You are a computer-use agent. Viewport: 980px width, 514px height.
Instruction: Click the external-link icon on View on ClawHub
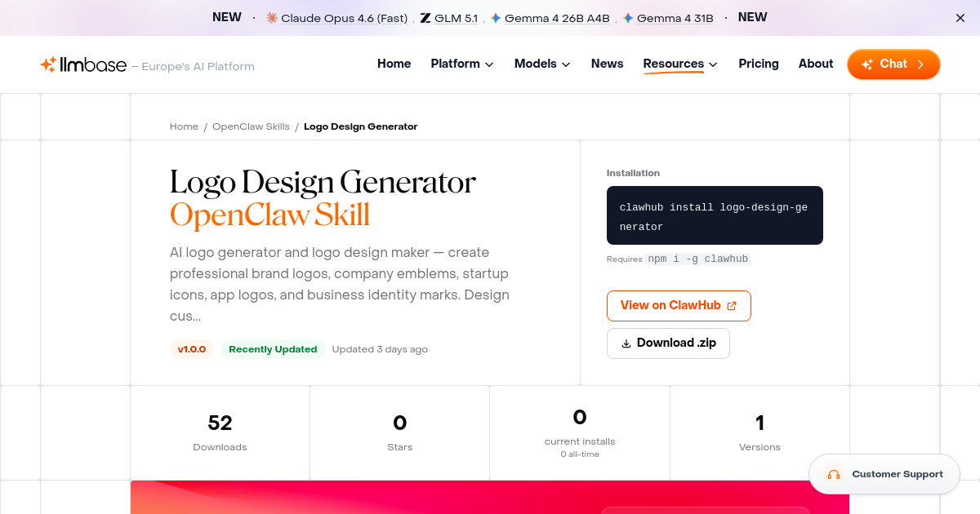[x=732, y=306]
